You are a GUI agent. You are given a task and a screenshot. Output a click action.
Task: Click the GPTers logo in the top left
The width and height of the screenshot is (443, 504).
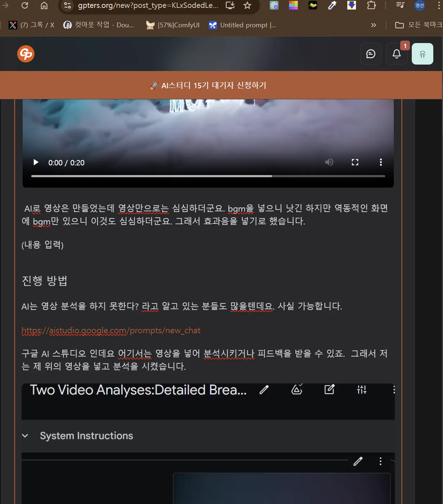(25, 54)
